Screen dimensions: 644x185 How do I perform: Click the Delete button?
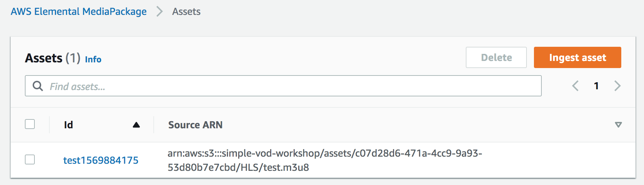(496, 57)
